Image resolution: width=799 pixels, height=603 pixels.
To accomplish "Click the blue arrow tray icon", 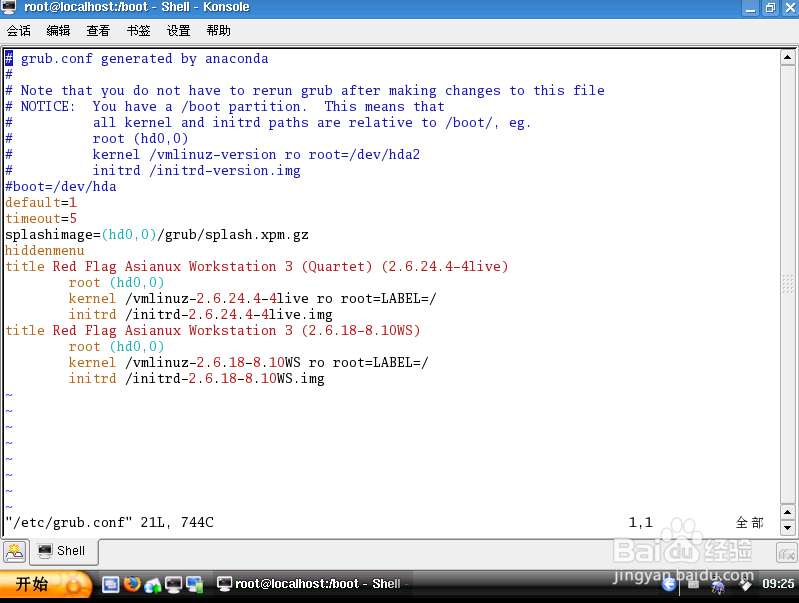I will tap(669, 584).
